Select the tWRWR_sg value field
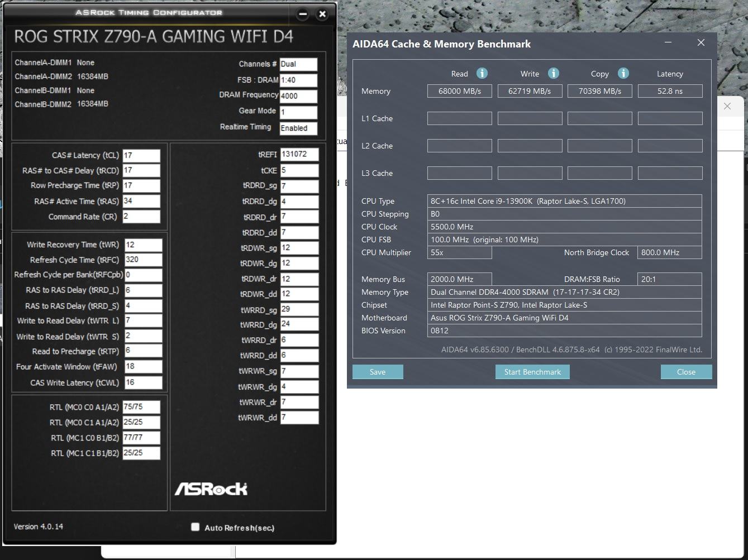 [299, 371]
